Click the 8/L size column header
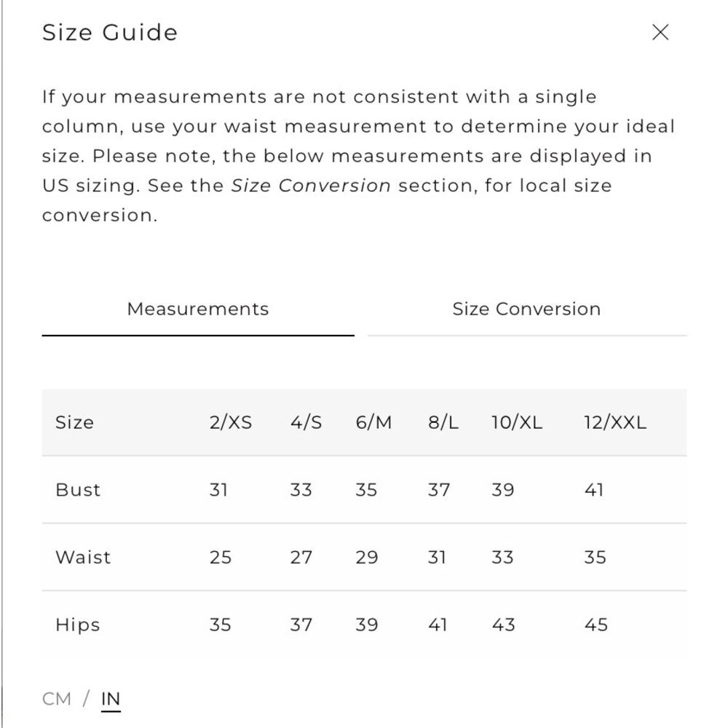728x728 pixels. [443, 422]
